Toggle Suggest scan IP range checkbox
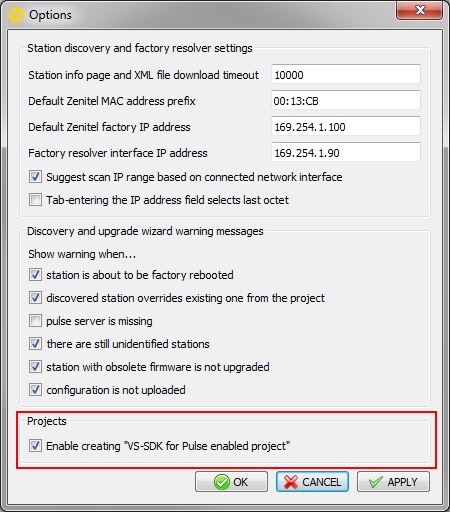 click(35, 177)
